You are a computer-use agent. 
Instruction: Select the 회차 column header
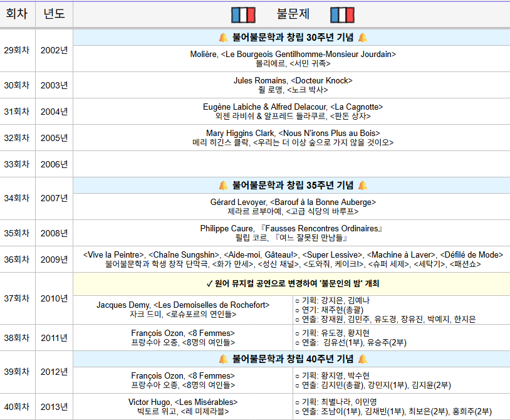click(18, 14)
